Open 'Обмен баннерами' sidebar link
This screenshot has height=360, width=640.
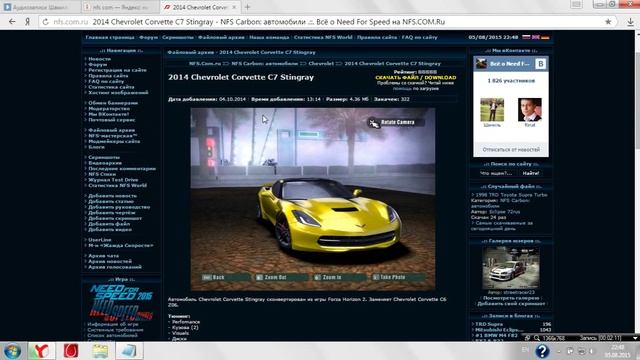(x=113, y=103)
